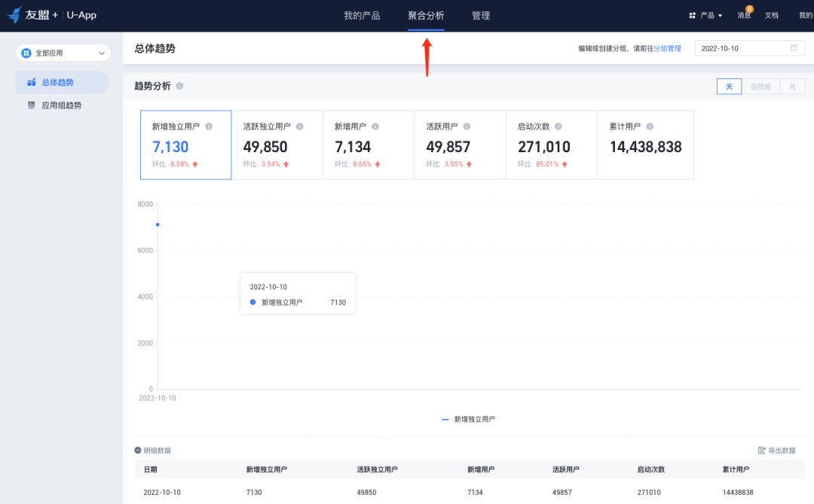Screen dimensions: 814x504
Task: Toggle the 新增独立用户 chart legend
Action: coord(468,419)
